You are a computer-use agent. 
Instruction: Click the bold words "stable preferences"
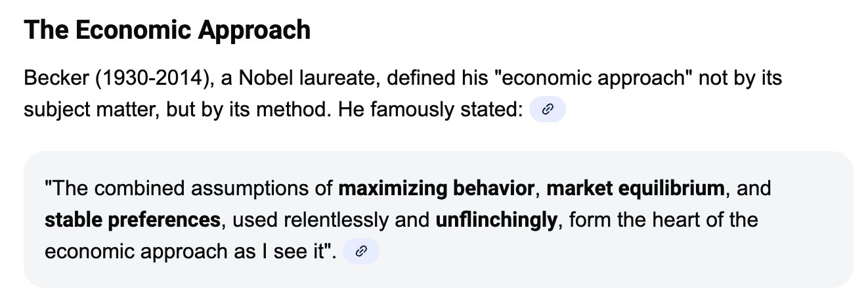(x=132, y=220)
